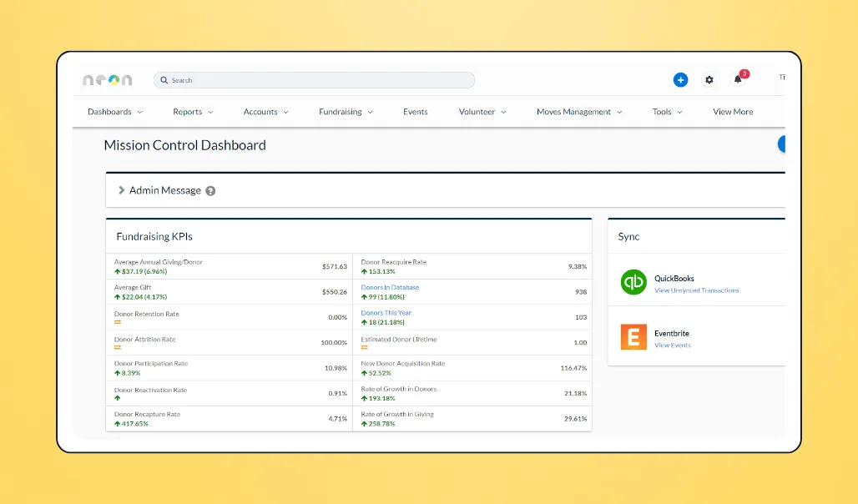Click the Eventbrite sync icon

coord(633,338)
